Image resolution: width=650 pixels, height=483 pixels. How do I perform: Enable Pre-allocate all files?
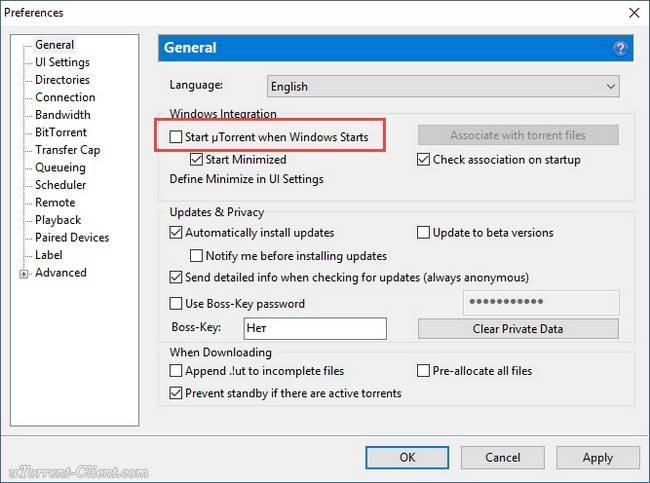pyautogui.click(x=423, y=370)
